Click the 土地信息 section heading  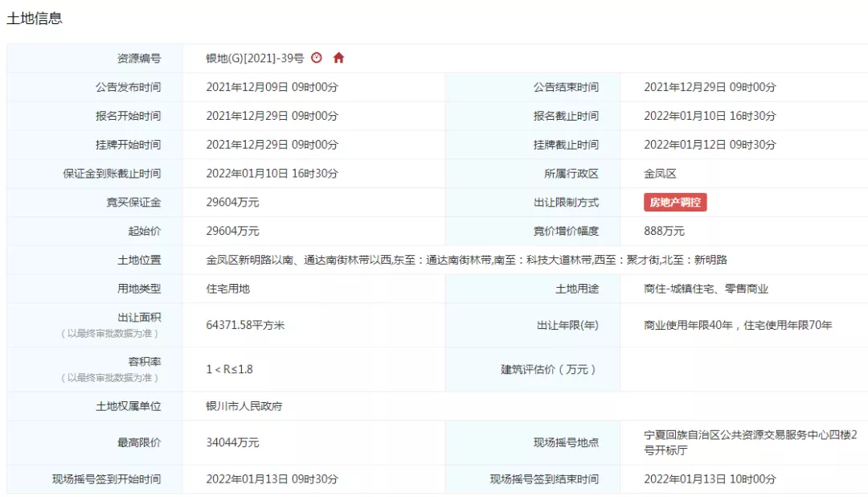click(35, 18)
